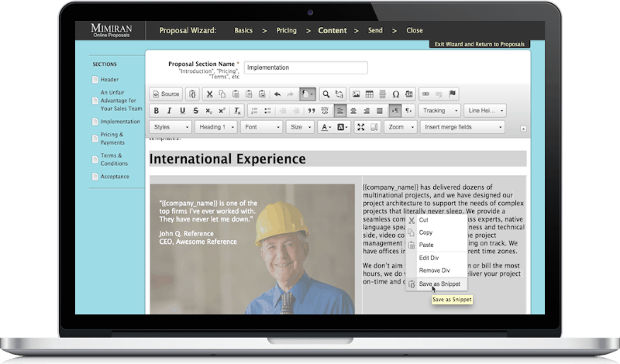The width and height of the screenshot is (620, 364).
Task: Click the snippets/templates icon next to Source
Action: (x=192, y=94)
